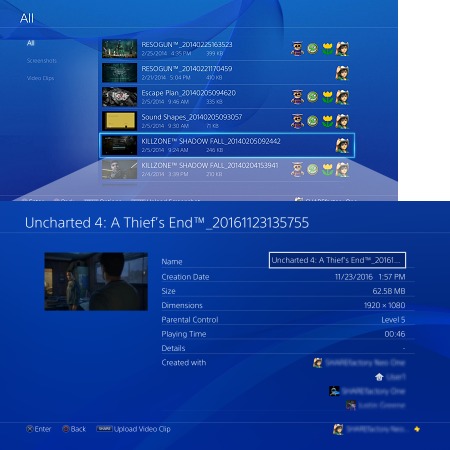This screenshot has width=450, height=450.
Task: Open thumbnail of RESOGUN_20140225163523 capture
Action: point(119,49)
